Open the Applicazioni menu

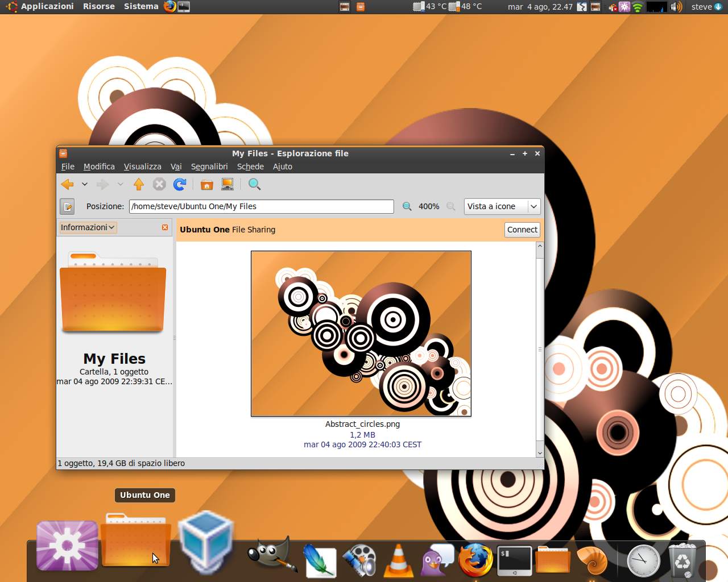click(x=47, y=6)
